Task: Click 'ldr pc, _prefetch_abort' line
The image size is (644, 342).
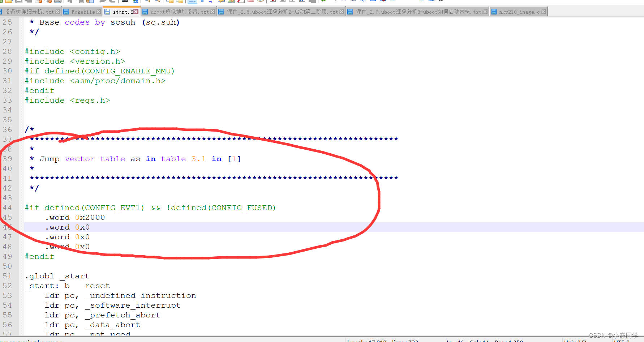Action: coord(103,315)
